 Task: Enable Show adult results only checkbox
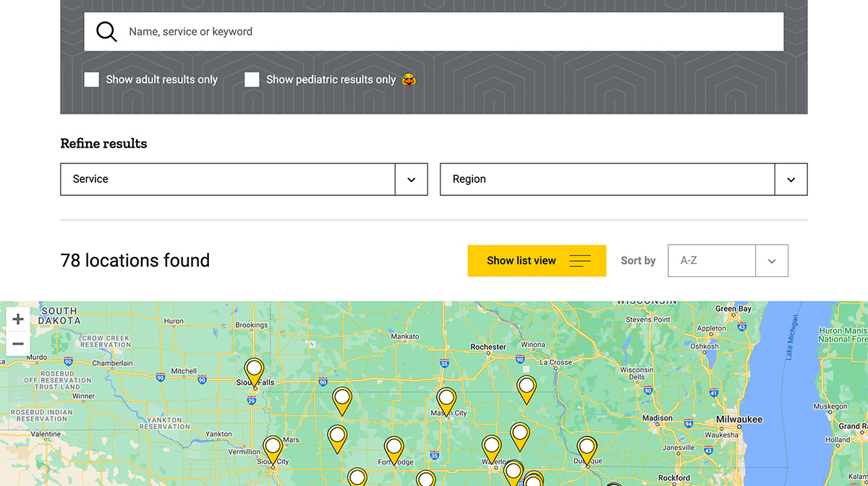tap(91, 80)
